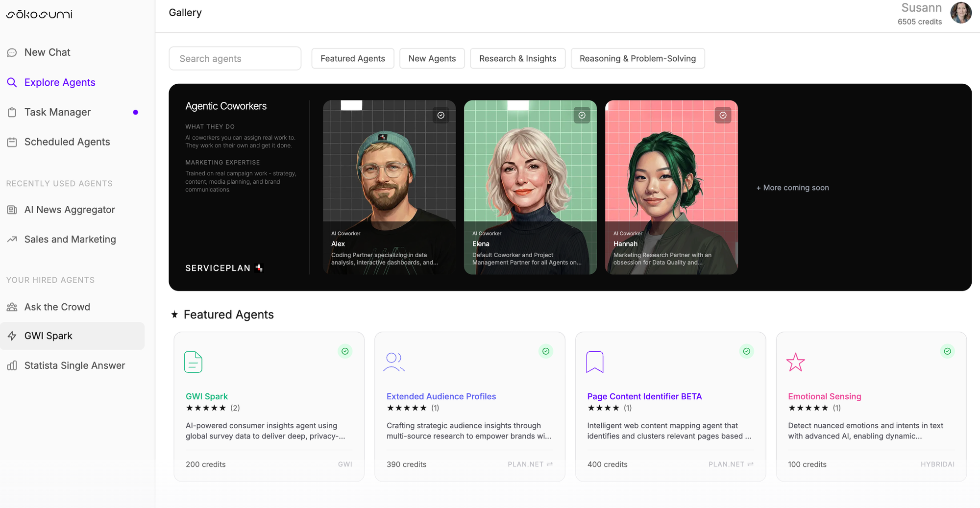Click the AI News Aggregator newspaper icon
This screenshot has height=508, width=980.
[12, 210]
